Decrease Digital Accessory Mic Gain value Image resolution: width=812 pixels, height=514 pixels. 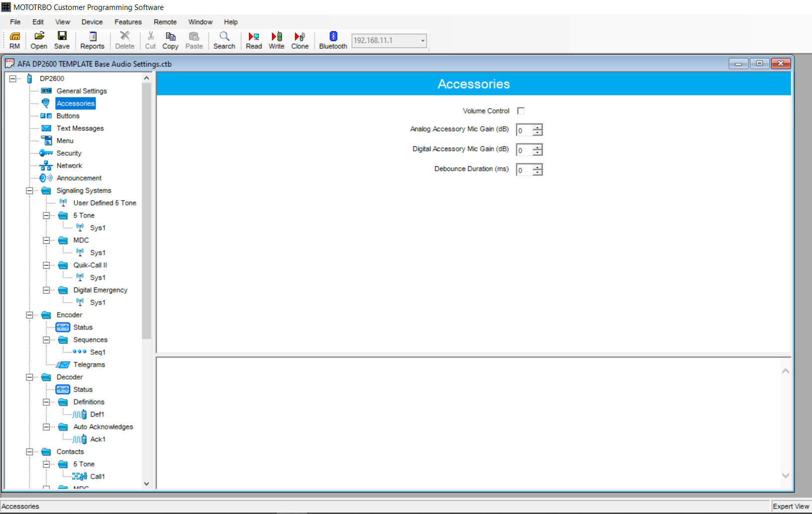point(537,153)
